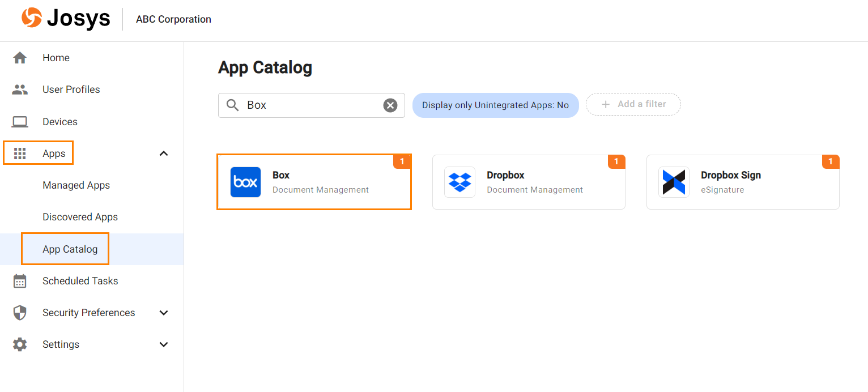Click the Box app logo

click(x=245, y=182)
